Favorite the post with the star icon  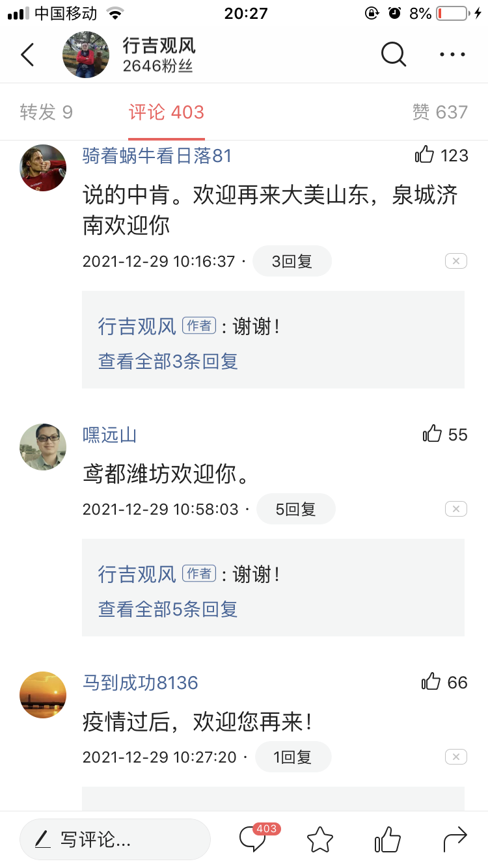point(320,839)
